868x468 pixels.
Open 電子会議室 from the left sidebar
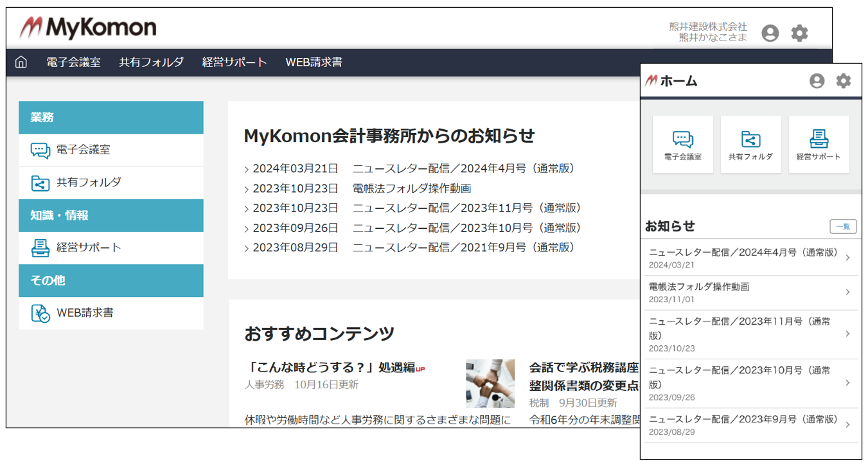pos(83,150)
